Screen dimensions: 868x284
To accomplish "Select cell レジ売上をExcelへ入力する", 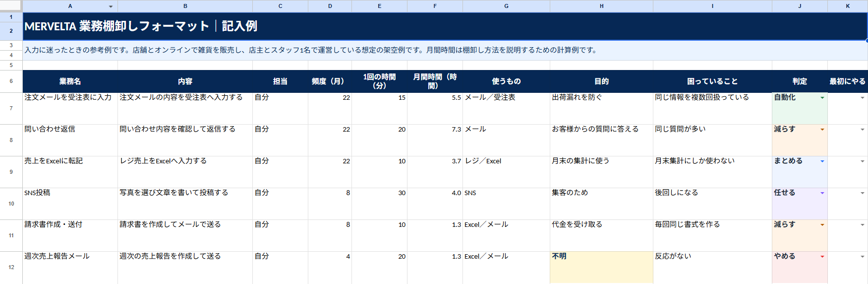I will [185, 172].
